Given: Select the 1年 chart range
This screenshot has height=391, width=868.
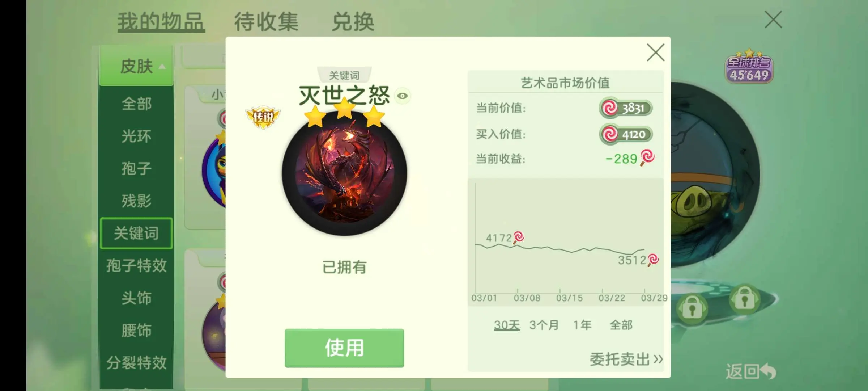Looking at the screenshot, I should tap(582, 325).
